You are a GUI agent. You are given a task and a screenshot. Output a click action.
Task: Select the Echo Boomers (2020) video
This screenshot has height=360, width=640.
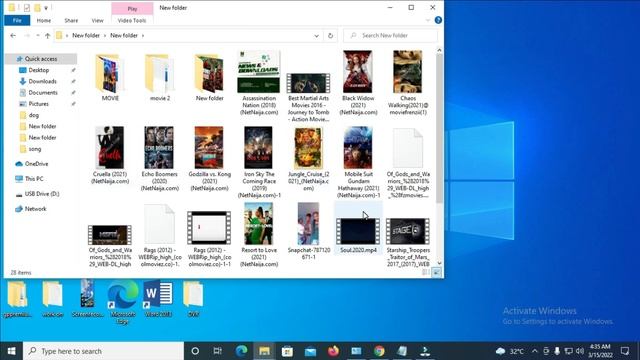point(160,158)
